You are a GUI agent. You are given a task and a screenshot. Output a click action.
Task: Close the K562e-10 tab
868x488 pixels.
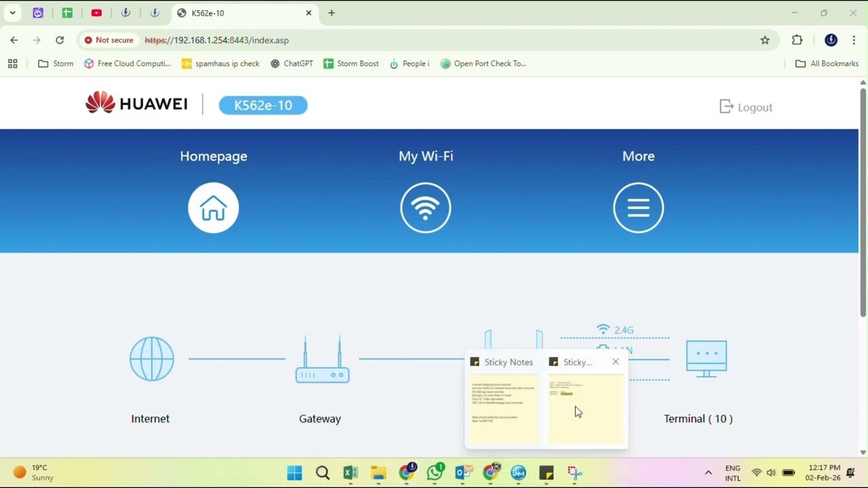309,13
